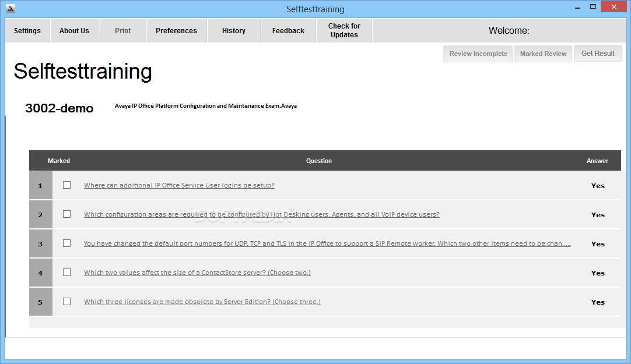The height and width of the screenshot is (364, 631).
Task: Click row number 4 cell
Action: pyautogui.click(x=41, y=273)
